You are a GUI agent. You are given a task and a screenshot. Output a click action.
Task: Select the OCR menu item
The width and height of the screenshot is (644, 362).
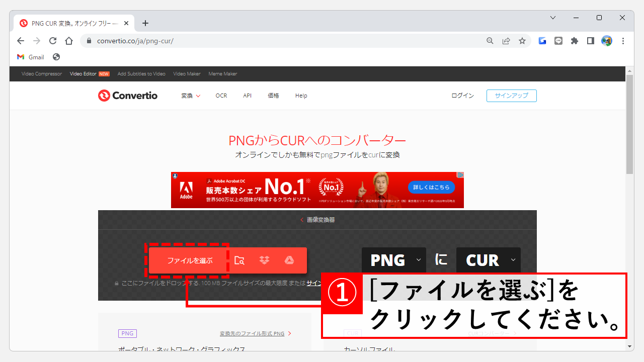pyautogui.click(x=221, y=96)
